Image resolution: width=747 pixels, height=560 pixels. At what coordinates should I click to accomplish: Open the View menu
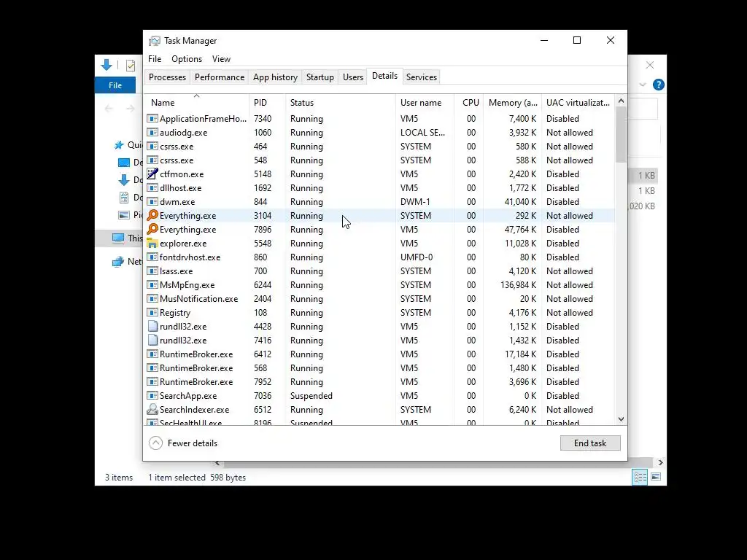(x=221, y=59)
